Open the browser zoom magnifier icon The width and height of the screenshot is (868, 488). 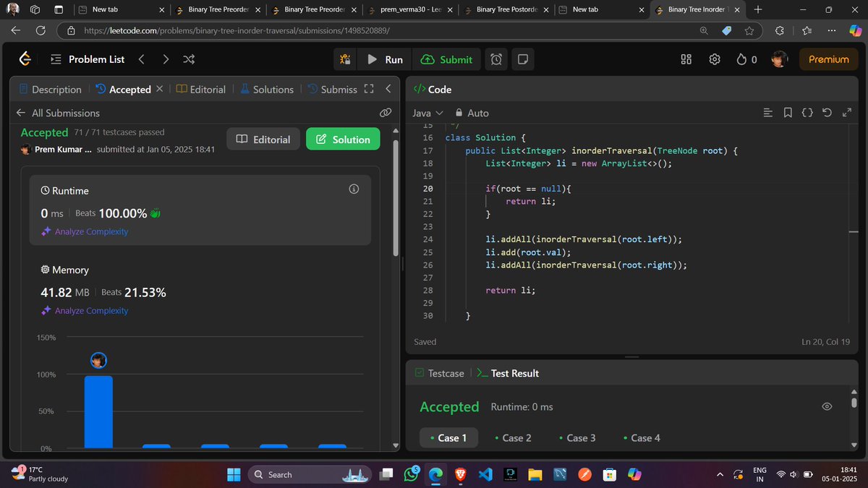704,30
